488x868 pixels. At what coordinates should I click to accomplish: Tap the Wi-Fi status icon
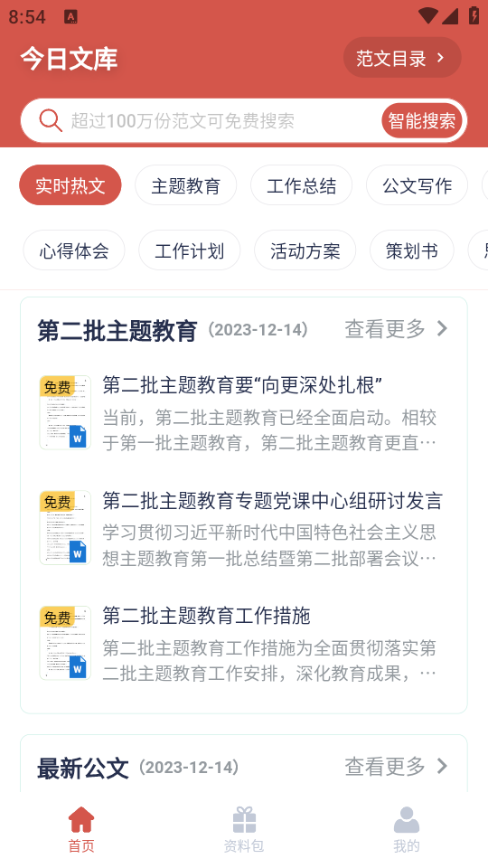point(427,15)
